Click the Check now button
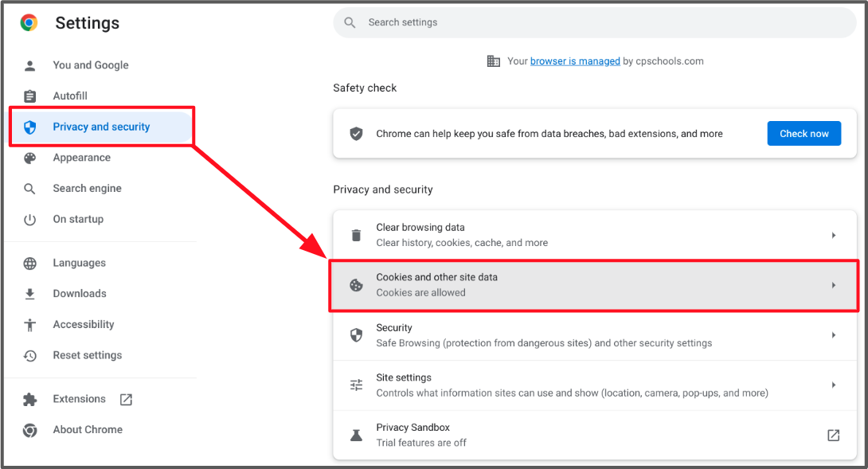The image size is (868, 469). [804, 133]
